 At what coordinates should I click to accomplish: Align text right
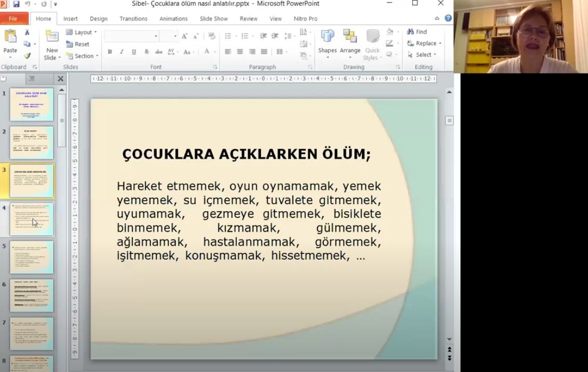point(252,52)
